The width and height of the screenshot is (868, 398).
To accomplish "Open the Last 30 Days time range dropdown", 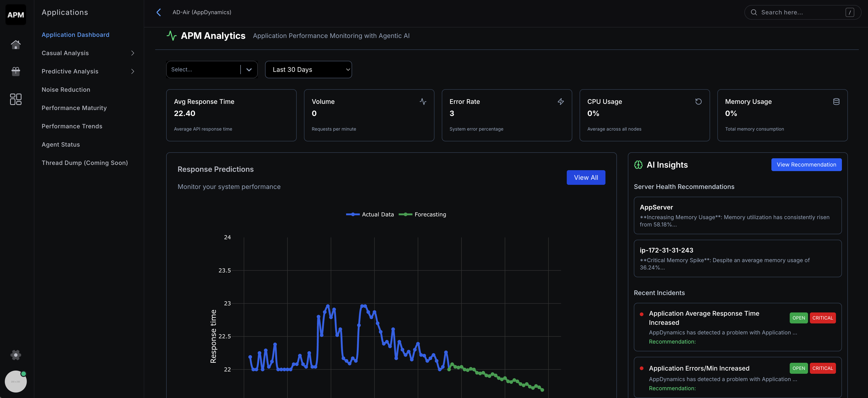I will point(308,69).
